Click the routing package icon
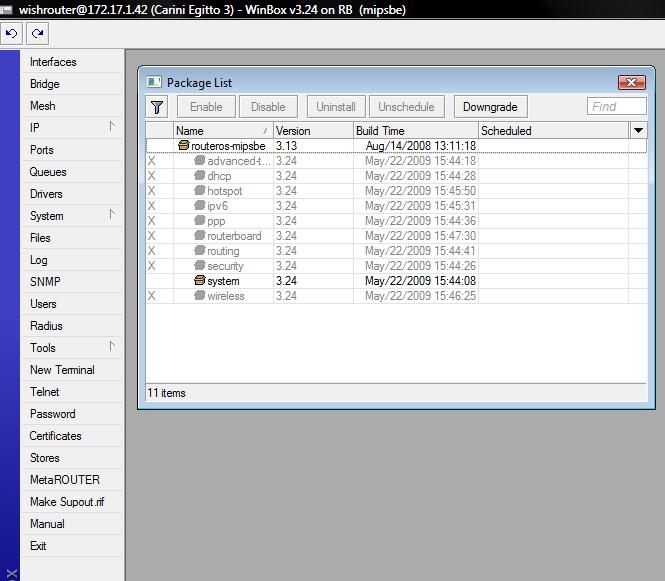The width and height of the screenshot is (665, 581). tap(200, 251)
